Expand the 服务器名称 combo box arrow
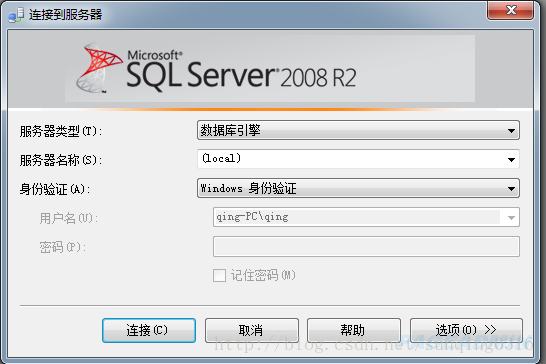The image size is (546, 364). 511,160
